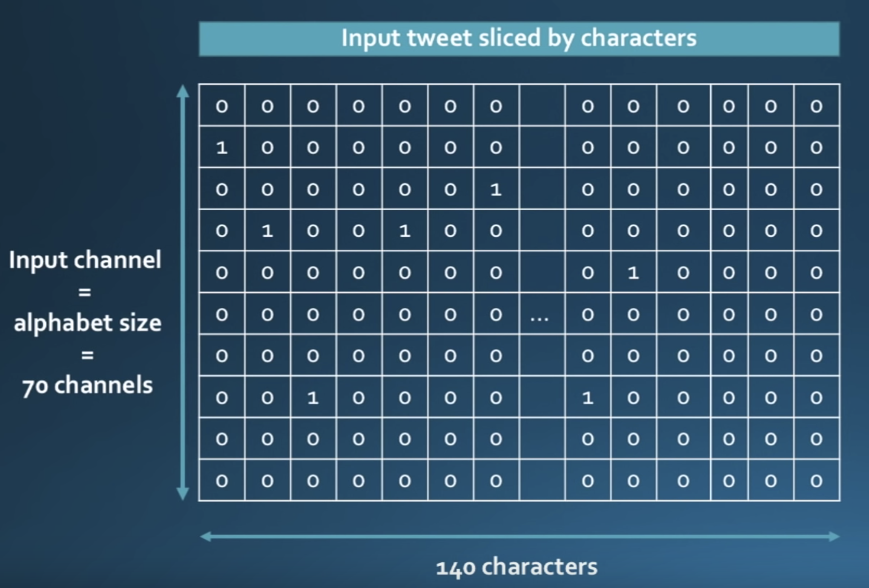Click the rightmost 1 in the eighth row
This screenshot has width=869, height=588.
coord(588,397)
